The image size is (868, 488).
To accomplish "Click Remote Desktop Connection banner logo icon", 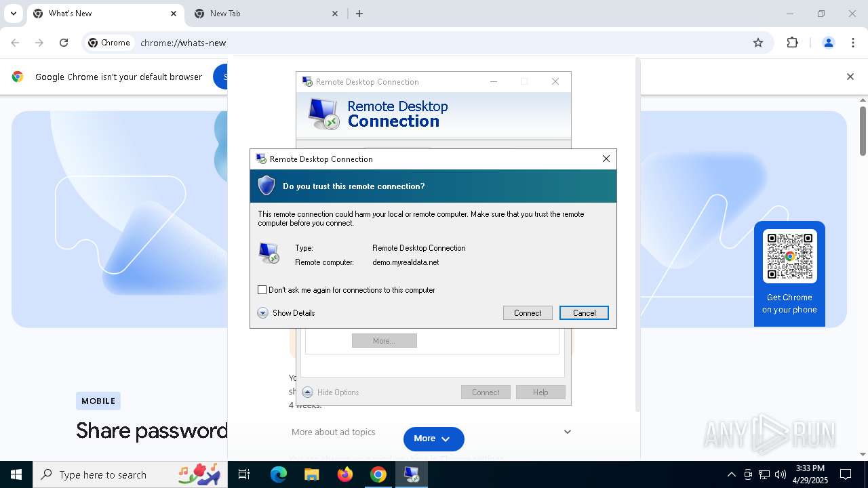I will click(x=323, y=114).
